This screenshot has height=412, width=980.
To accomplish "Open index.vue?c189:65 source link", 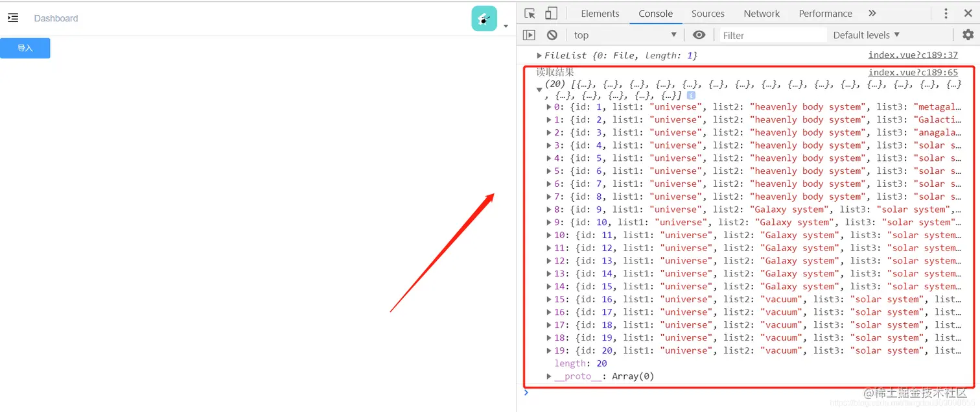I will [913, 72].
